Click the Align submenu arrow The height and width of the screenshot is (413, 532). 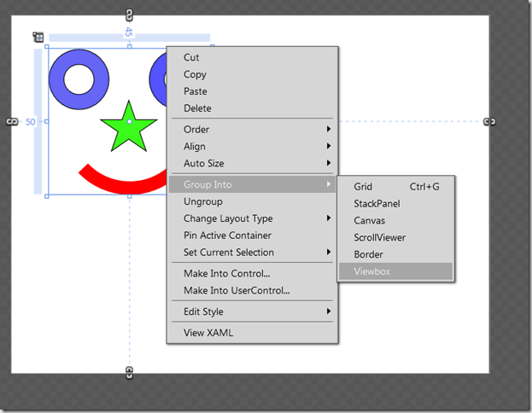pos(329,146)
